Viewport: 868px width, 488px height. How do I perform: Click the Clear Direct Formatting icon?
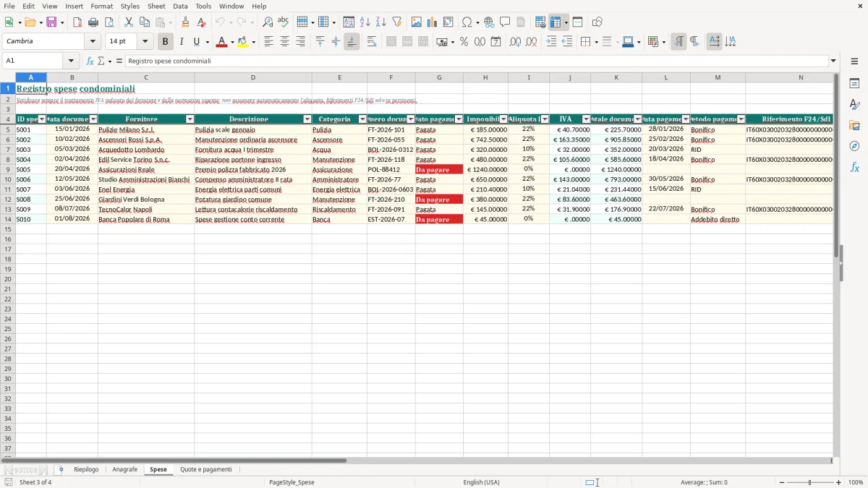coord(201,22)
